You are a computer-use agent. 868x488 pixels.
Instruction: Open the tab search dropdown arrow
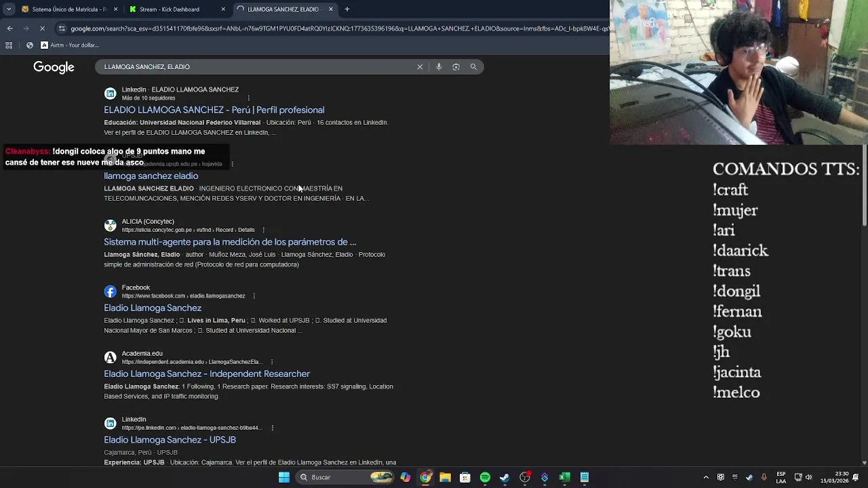click(x=9, y=9)
